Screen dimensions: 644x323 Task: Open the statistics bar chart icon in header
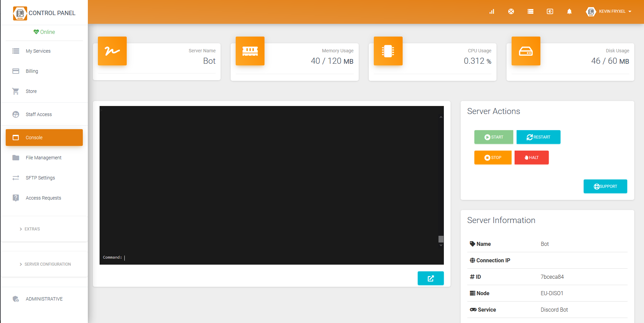(492, 11)
